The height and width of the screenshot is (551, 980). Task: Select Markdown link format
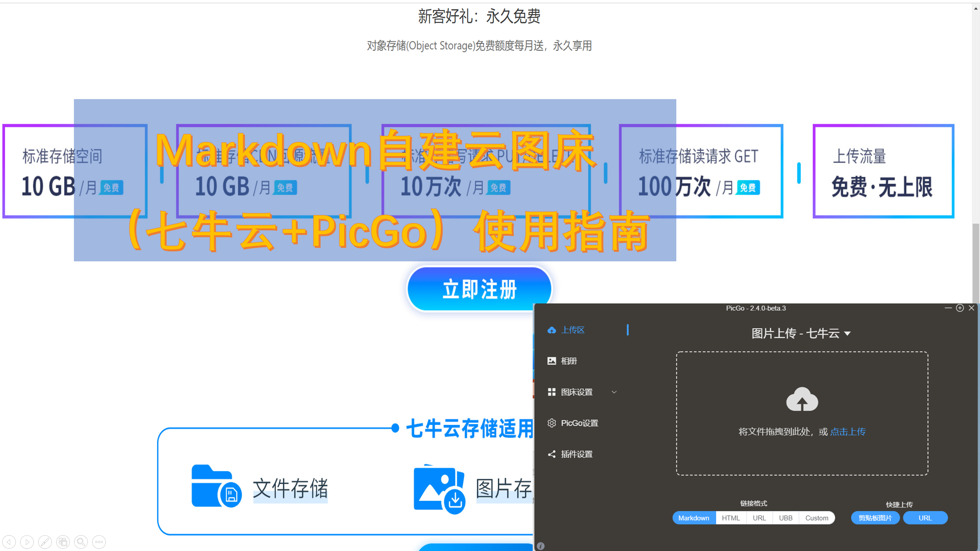coord(694,518)
